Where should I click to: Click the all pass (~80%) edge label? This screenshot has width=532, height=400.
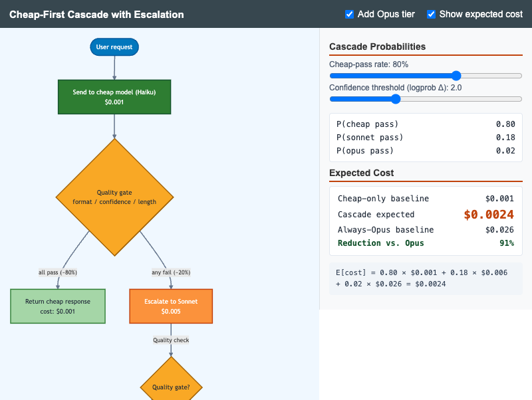point(58,272)
